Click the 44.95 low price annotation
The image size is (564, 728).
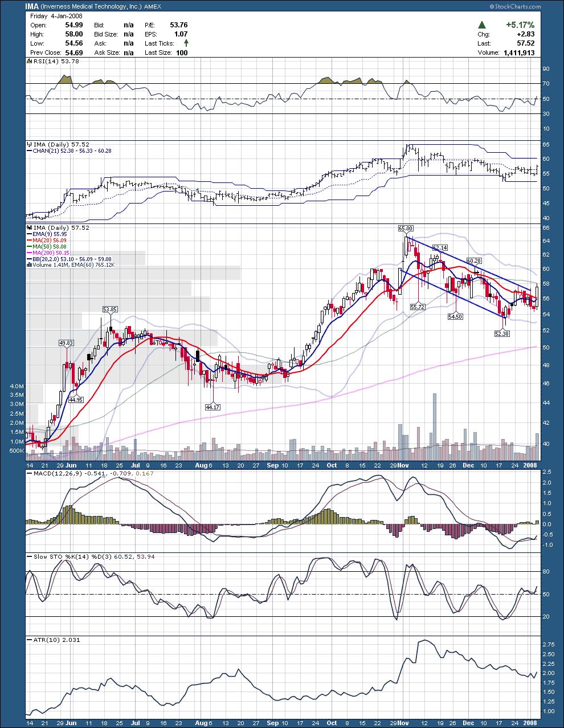(x=76, y=400)
